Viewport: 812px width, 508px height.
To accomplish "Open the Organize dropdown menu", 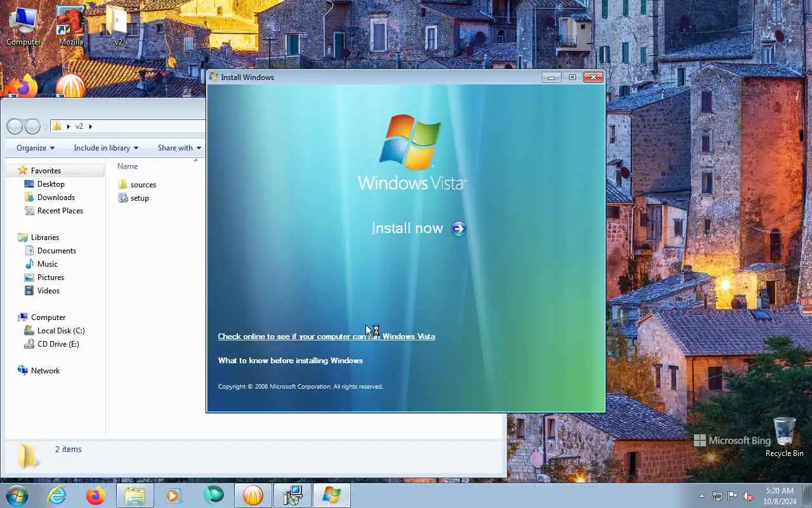I will point(36,148).
